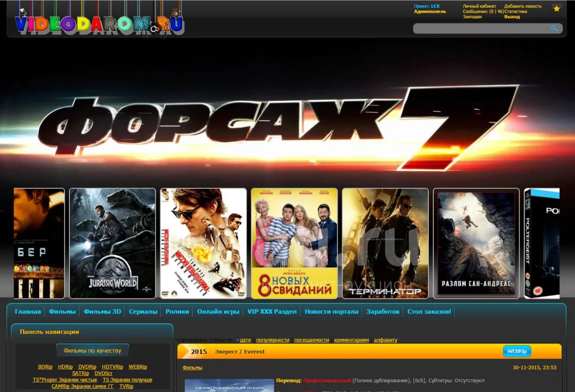
Task: Open the Админпанель link
Action: pyautogui.click(x=430, y=11)
